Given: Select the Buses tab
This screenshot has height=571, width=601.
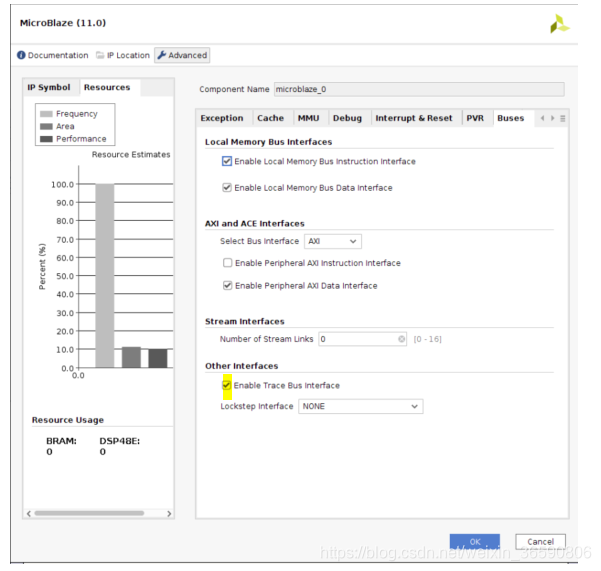Looking at the screenshot, I should [511, 118].
